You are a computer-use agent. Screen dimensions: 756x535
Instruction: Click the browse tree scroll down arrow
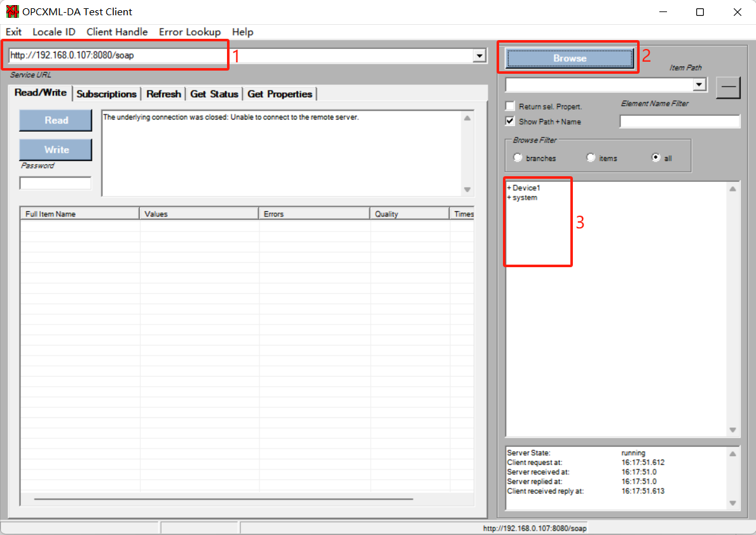point(733,430)
